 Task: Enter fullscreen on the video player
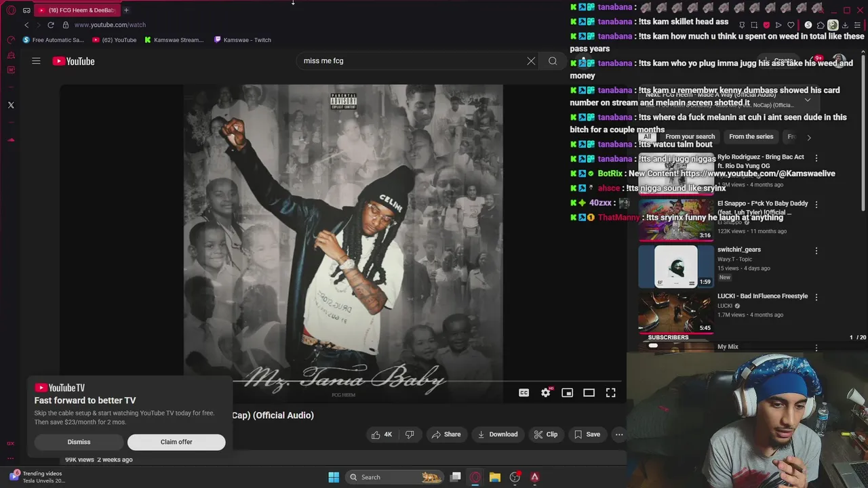click(610, 392)
